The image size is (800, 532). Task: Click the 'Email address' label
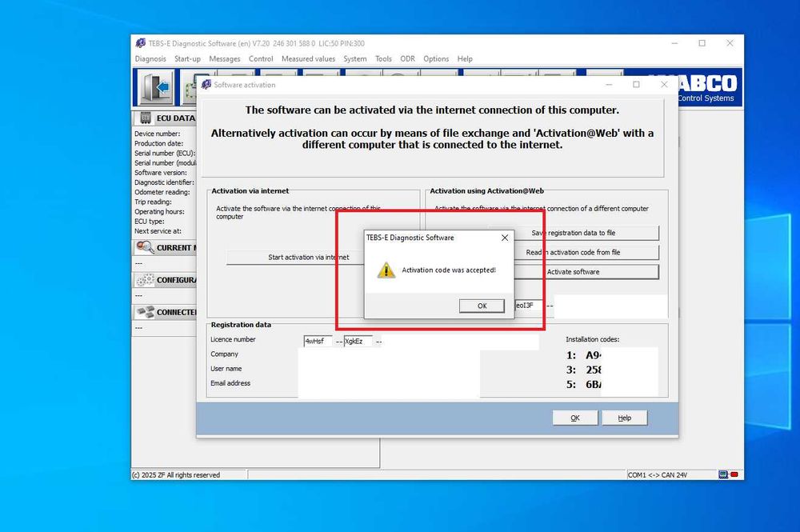pyautogui.click(x=230, y=383)
